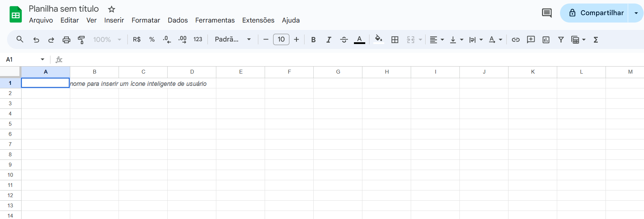Rename Planilha sem título
Screen dimensions: 644x219
[x=64, y=9]
